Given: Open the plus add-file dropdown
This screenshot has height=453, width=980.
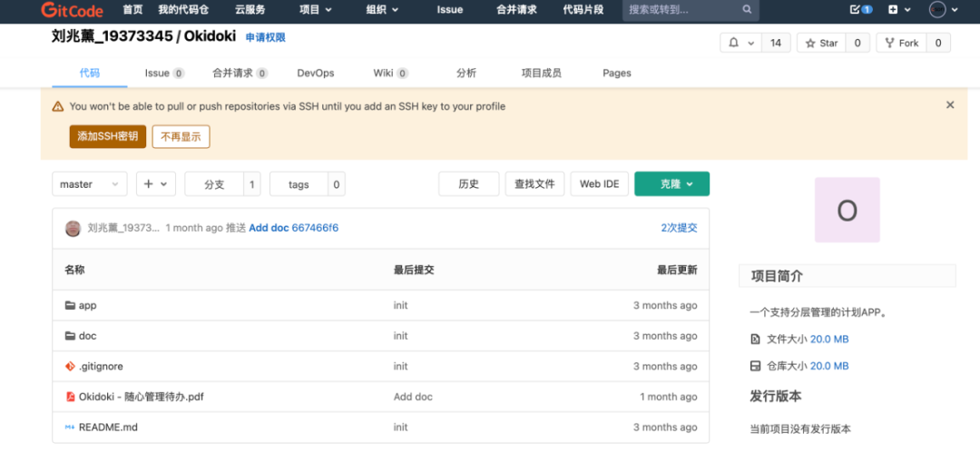Looking at the screenshot, I should point(156,184).
